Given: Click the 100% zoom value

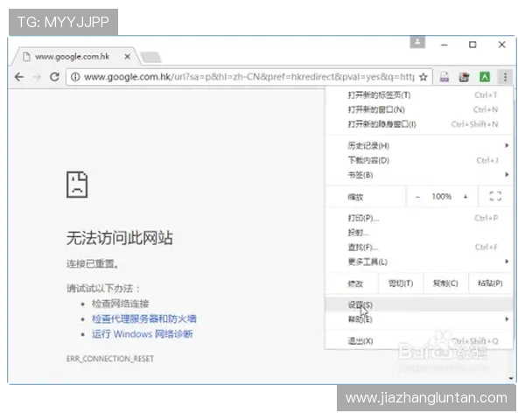Looking at the screenshot, I should click(x=441, y=197).
